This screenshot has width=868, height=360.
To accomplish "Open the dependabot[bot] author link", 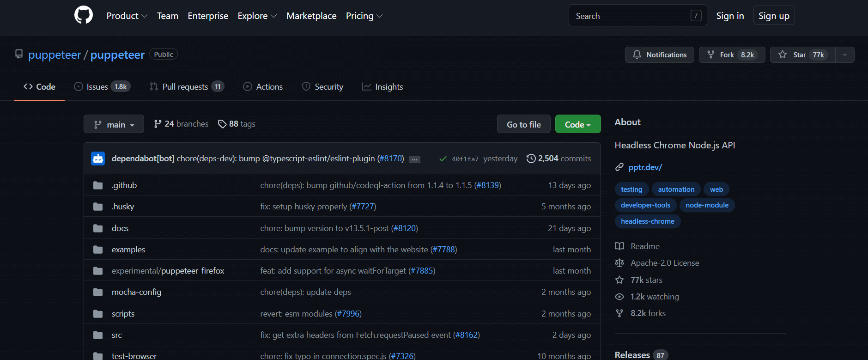I will [x=143, y=159].
